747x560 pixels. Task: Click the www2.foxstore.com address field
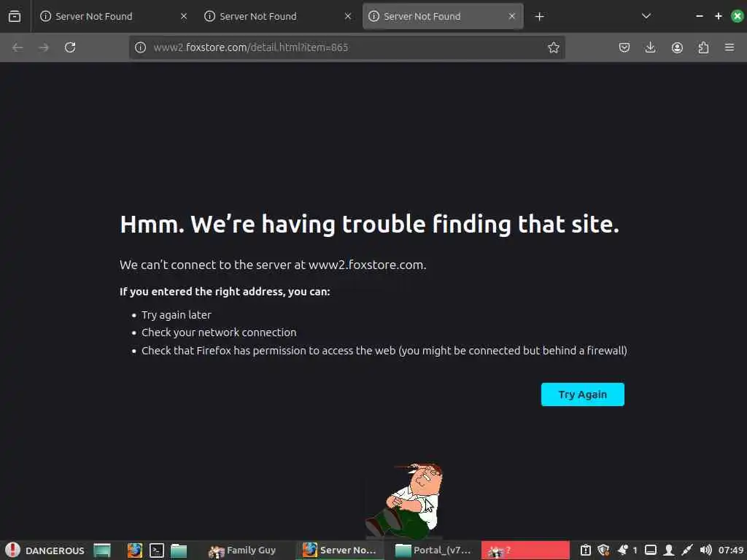[x=347, y=47]
